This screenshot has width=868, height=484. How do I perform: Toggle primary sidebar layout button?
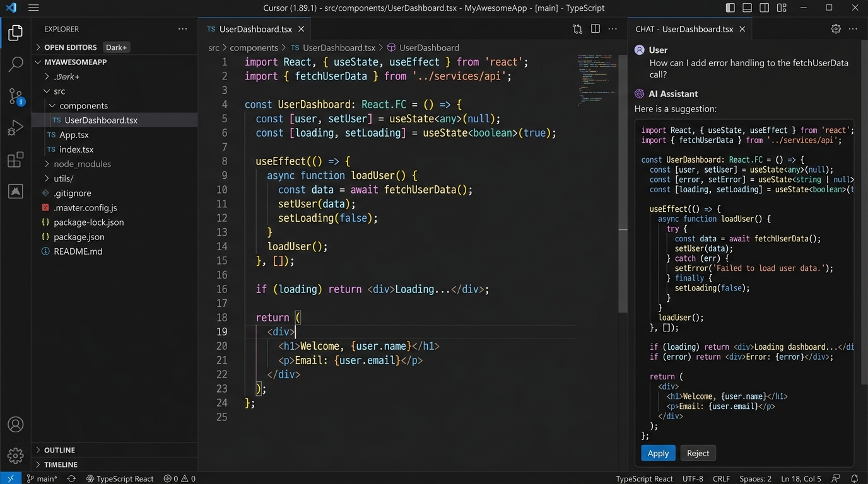coord(730,8)
